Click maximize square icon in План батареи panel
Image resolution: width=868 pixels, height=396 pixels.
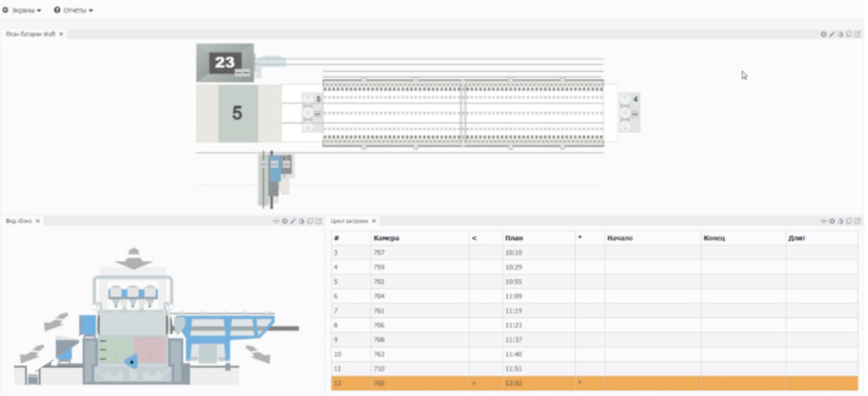click(849, 34)
